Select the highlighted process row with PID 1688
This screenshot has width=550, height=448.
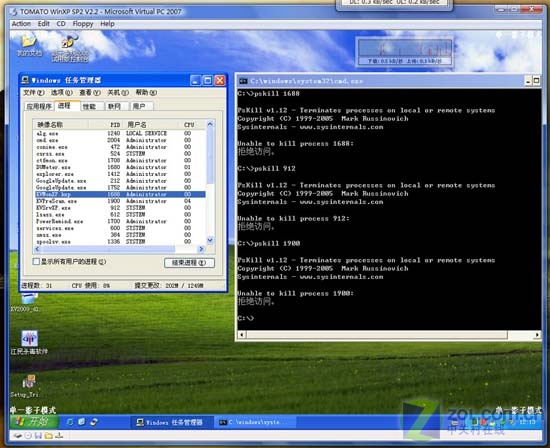(120, 194)
